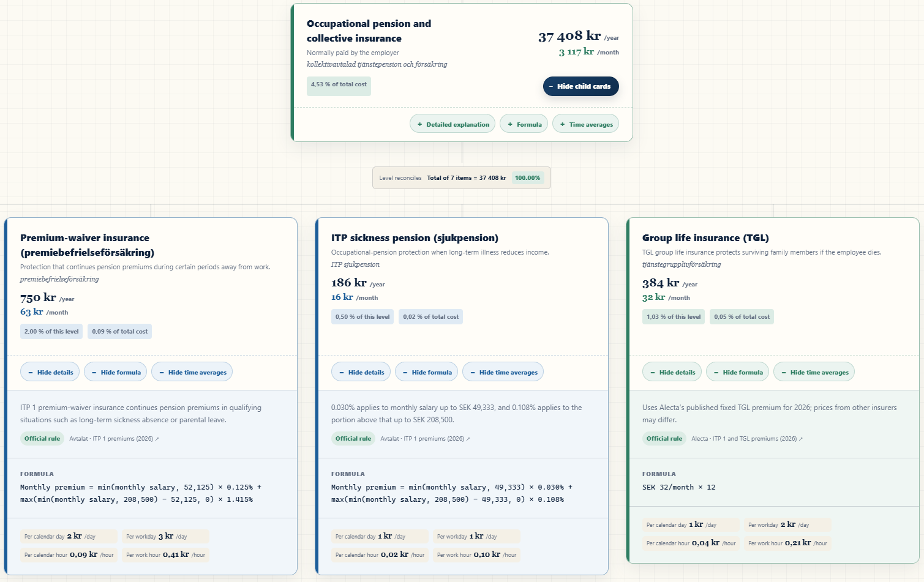Hide time averages on Premium-waiver card

[x=192, y=372]
